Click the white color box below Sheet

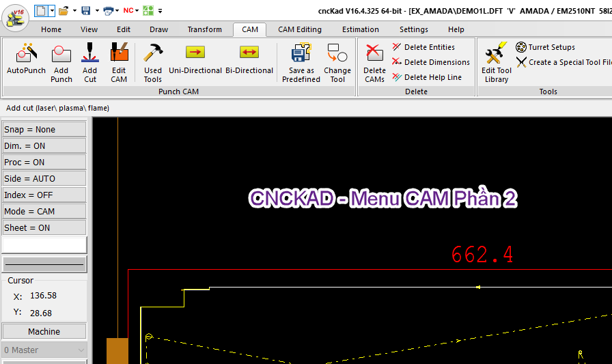point(44,245)
